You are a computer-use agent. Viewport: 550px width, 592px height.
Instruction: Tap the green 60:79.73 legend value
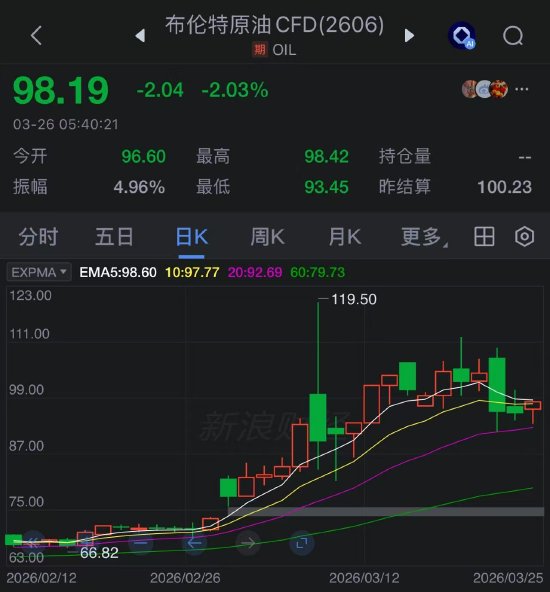tap(317, 272)
